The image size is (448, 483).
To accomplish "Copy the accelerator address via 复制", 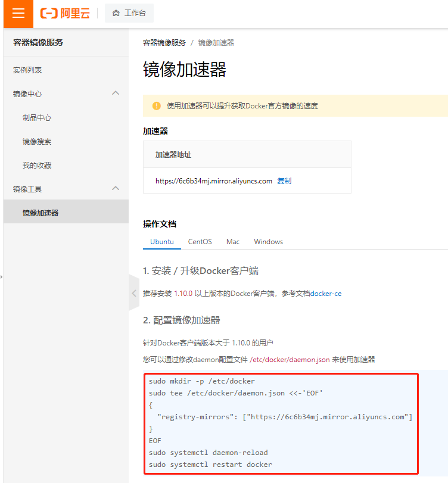I will tap(284, 181).
